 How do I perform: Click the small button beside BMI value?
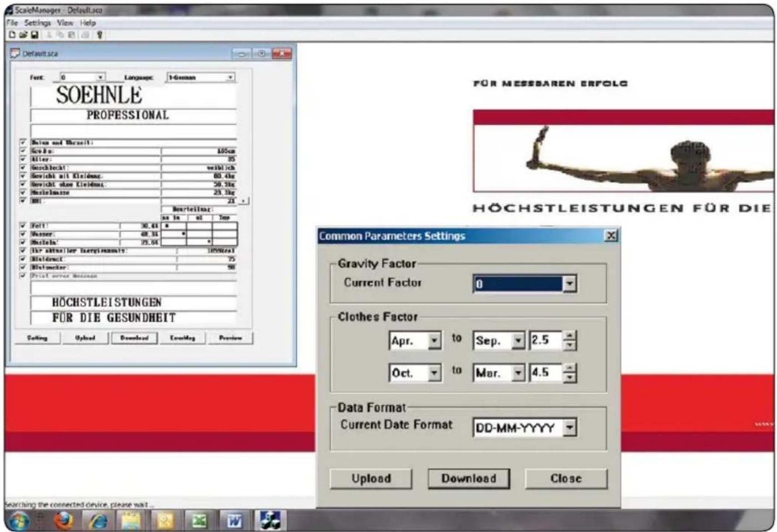pyautogui.click(x=244, y=201)
